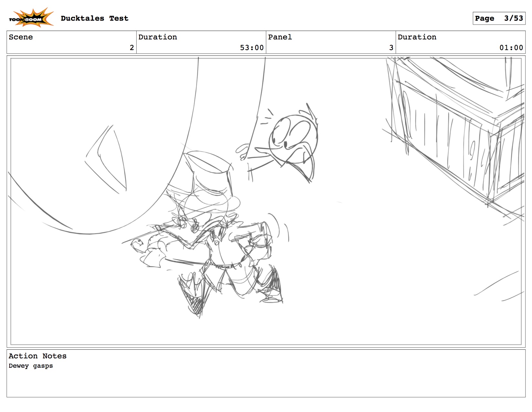
Task: Select the Scene label in header
Action: click(21, 37)
